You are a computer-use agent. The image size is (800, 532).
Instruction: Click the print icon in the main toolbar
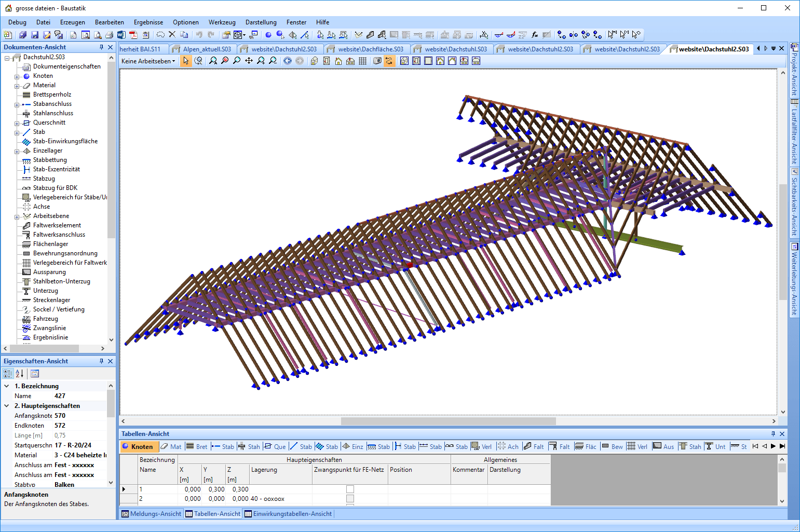click(x=109, y=34)
